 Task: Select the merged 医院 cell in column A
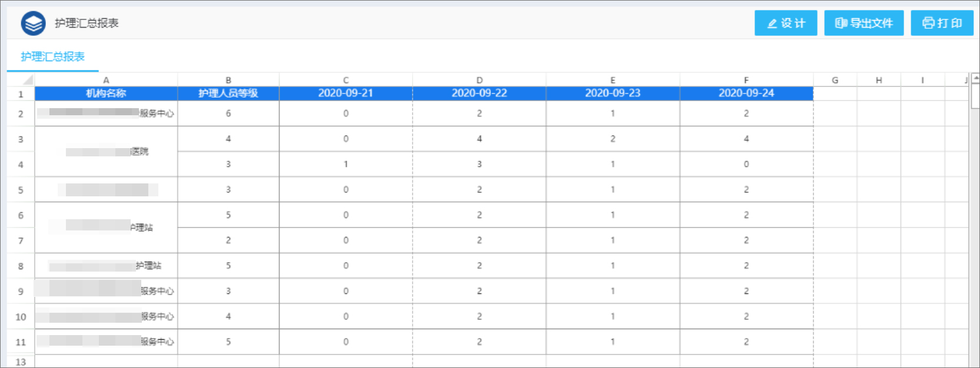(x=106, y=152)
